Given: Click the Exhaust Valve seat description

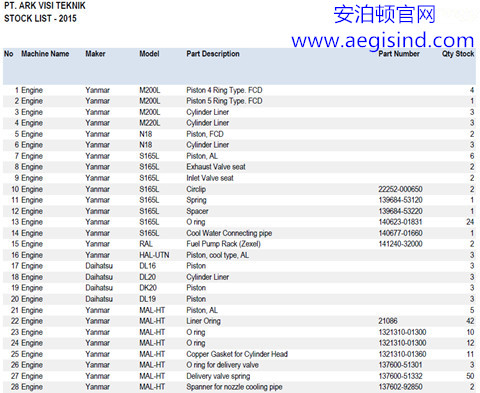Looking at the screenshot, I should tap(216, 167).
